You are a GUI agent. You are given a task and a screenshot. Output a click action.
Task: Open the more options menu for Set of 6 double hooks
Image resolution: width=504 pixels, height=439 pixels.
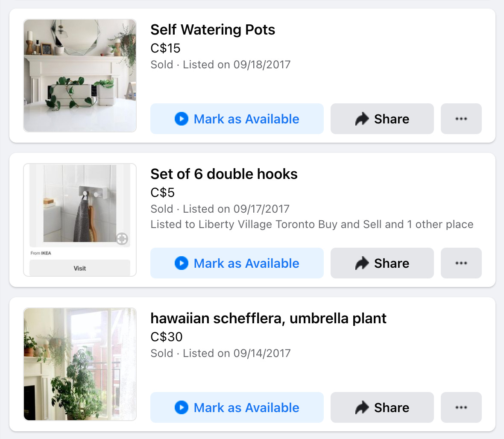click(461, 263)
